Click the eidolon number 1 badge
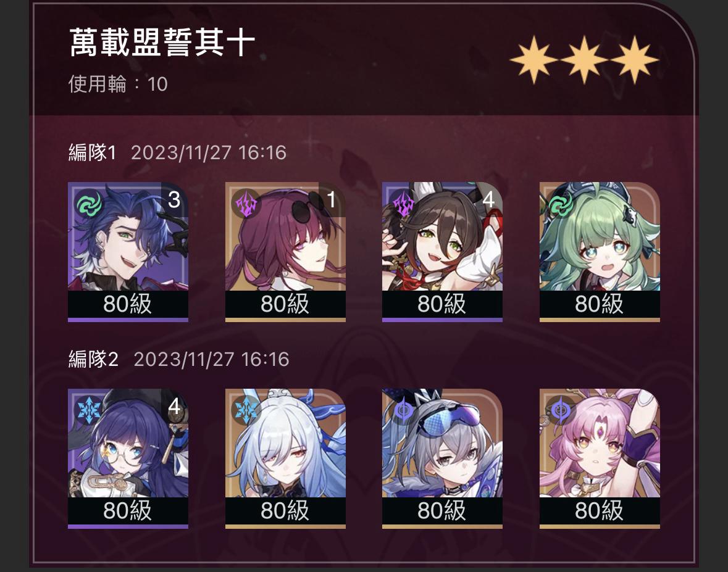 coord(332,199)
